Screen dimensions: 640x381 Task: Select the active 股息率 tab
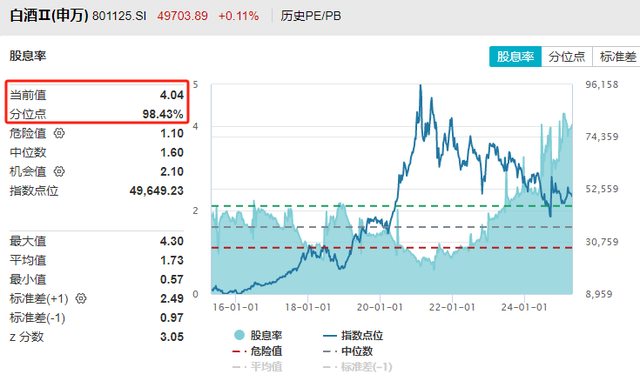click(515, 56)
